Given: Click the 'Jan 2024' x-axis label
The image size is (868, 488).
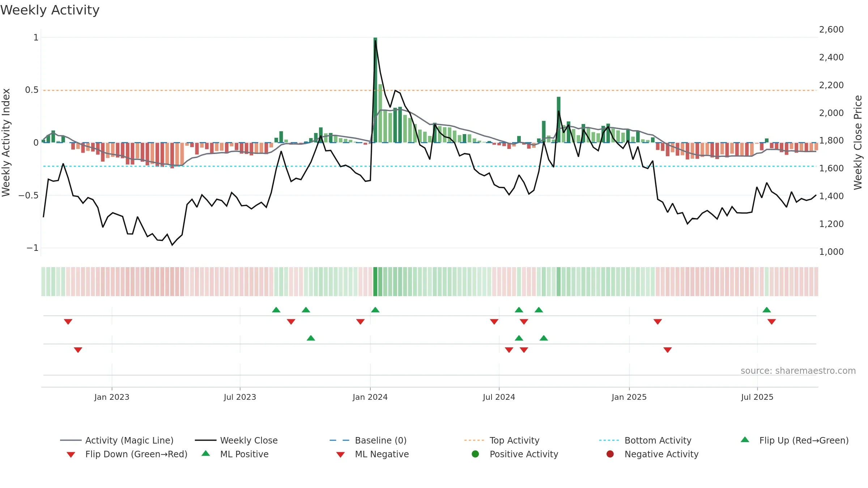Looking at the screenshot, I should pyautogui.click(x=370, y=397).
